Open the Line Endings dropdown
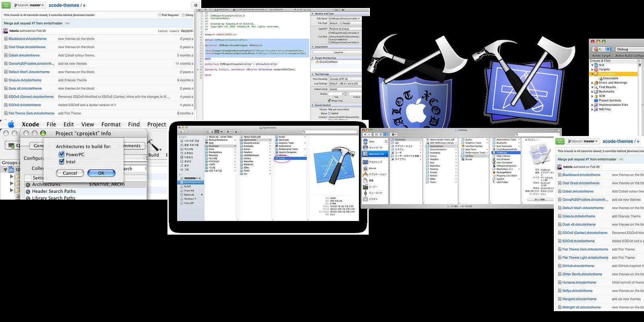Screen dimensions: 644x322 point(345,84)
